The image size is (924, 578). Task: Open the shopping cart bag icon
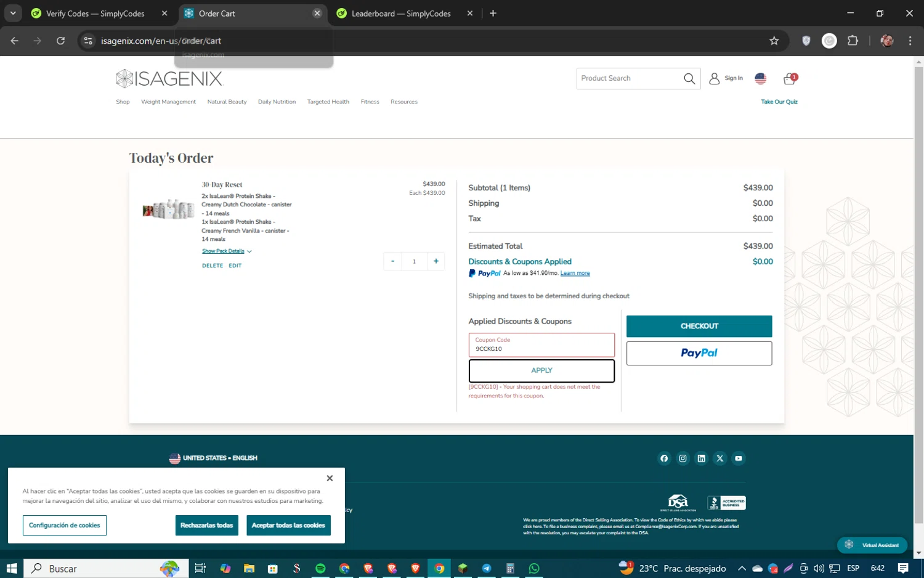pyautogui.click(x=790, y=78)
